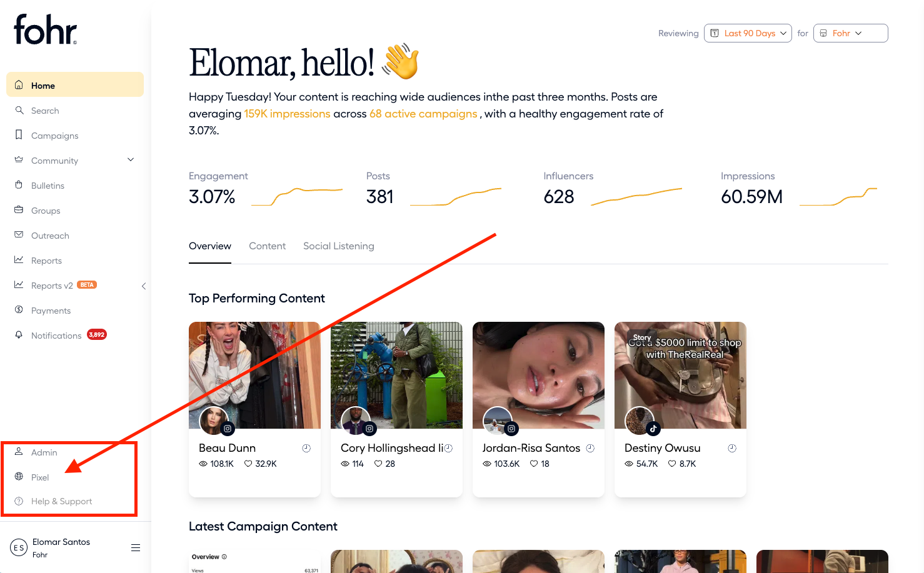This screenshot has height=573, width=924.
Task: Click the Pixel globe icon
Action: coord(19,477)
